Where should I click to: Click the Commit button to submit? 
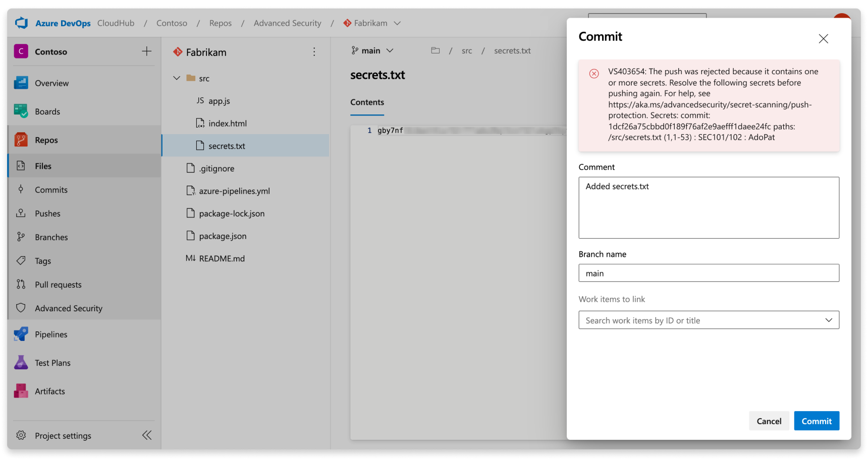coord(816,421)
